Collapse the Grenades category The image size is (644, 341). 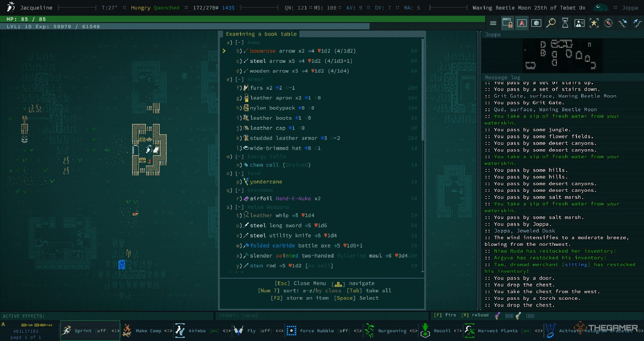click(x=240, y=190)
